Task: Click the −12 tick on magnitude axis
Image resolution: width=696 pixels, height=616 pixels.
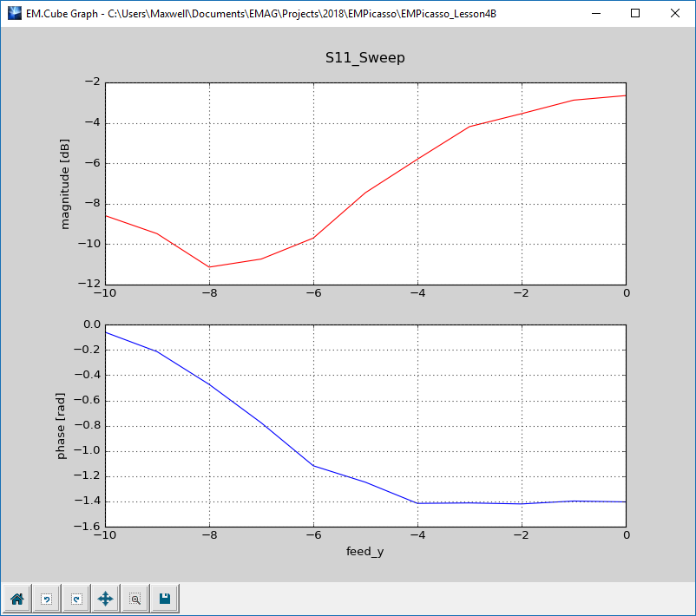Action: tap(89, 283)
